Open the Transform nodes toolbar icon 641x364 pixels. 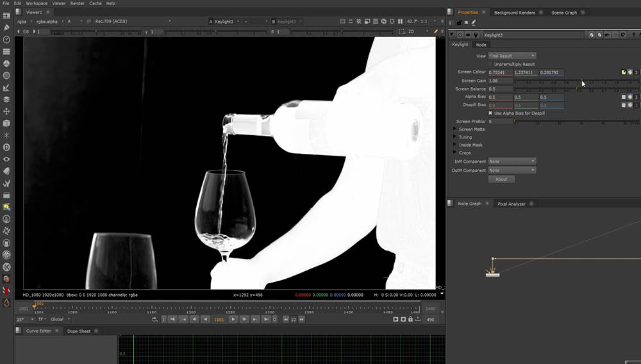(6, 111)
